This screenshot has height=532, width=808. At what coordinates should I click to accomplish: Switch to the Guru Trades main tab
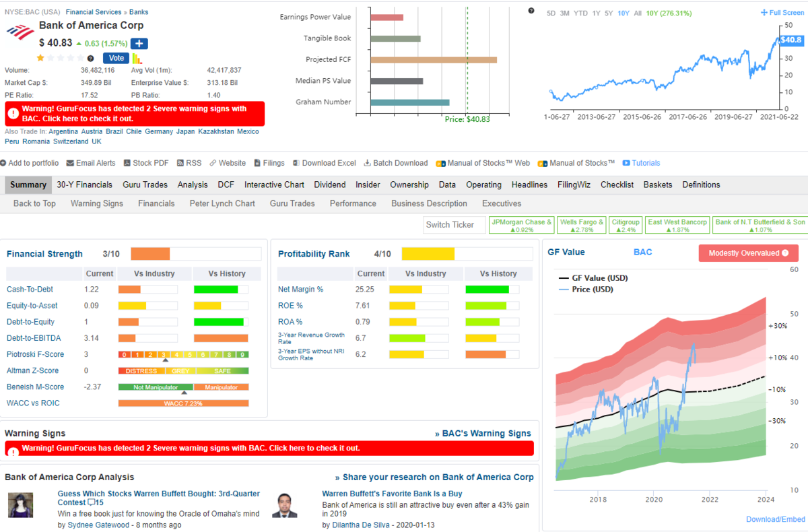pyautogui.click(x=145, y=185)
